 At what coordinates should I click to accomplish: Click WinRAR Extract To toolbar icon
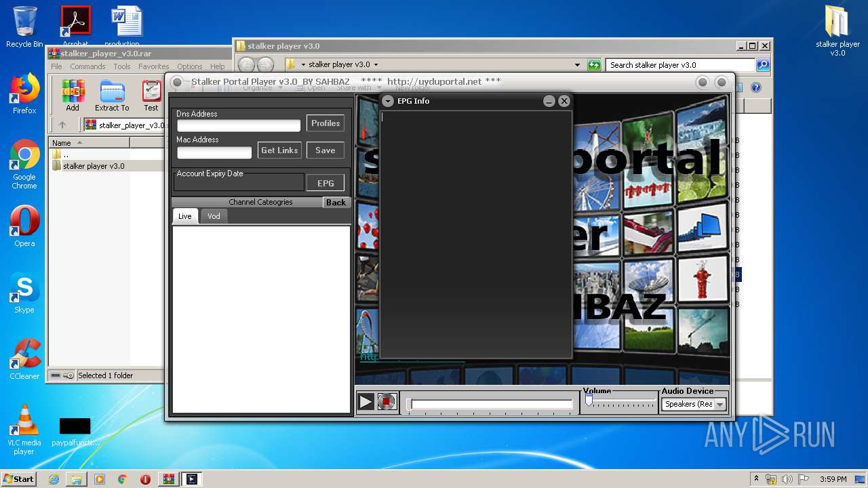pyautogui.click(x=112, y=96)
